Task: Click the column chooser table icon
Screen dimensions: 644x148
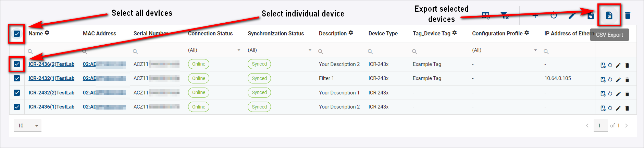Action: 486,15
